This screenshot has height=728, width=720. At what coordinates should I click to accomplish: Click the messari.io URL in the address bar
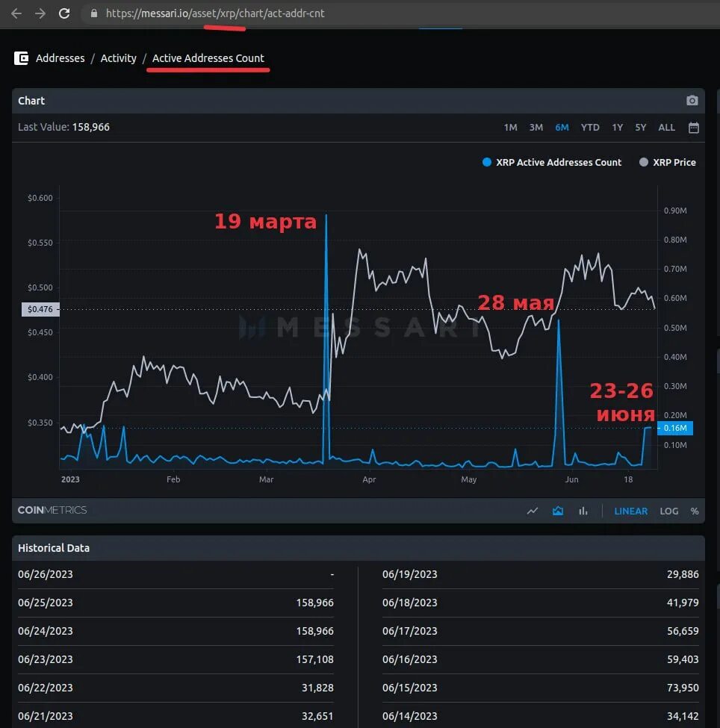coord(215,13)
